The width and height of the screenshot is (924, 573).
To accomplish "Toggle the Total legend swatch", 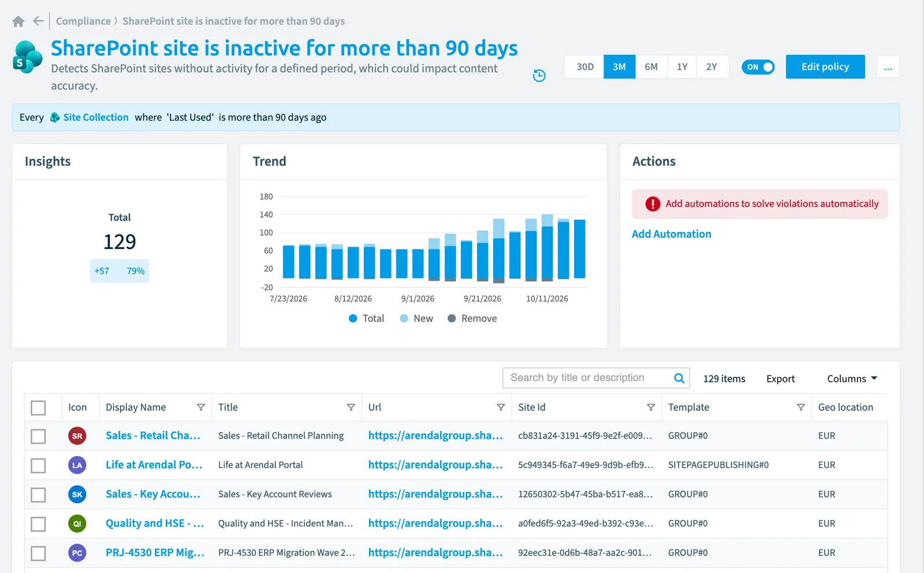I will pos(353,318).
